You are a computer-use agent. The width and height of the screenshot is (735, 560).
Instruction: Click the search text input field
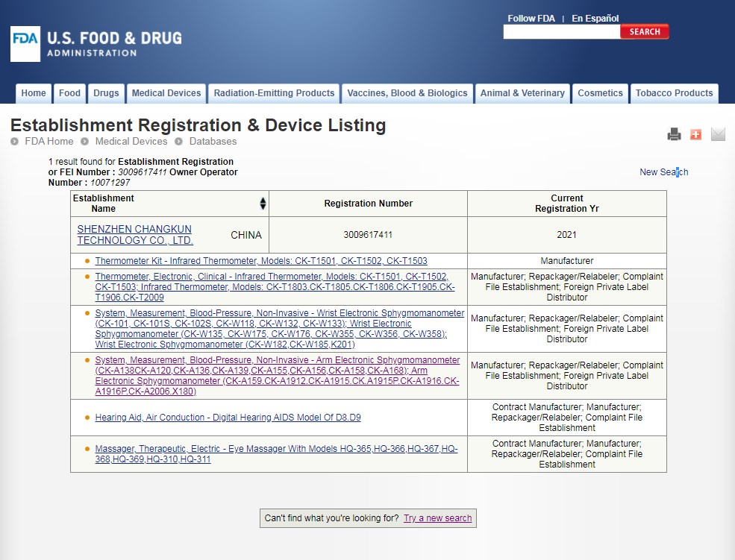[561, 32]
